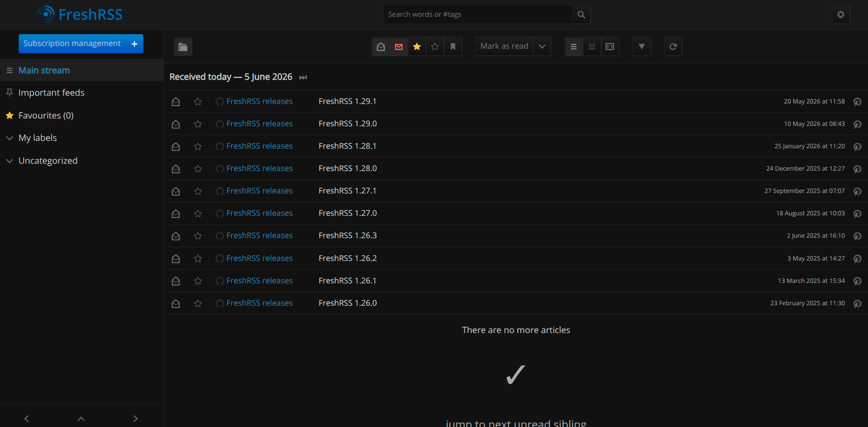868x427 pixels.
Task: Refresh feeds with the reload icon
Action: (x=673, y=47)
